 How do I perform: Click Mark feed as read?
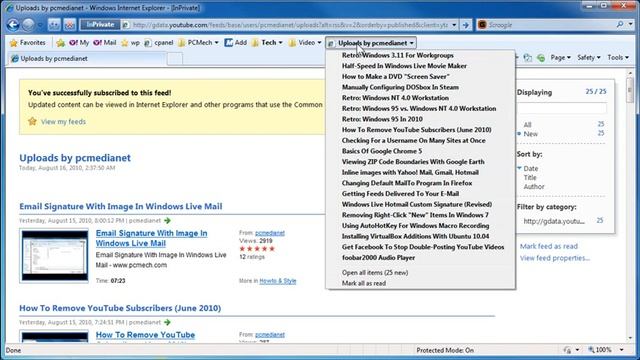[x=549, y=246]
